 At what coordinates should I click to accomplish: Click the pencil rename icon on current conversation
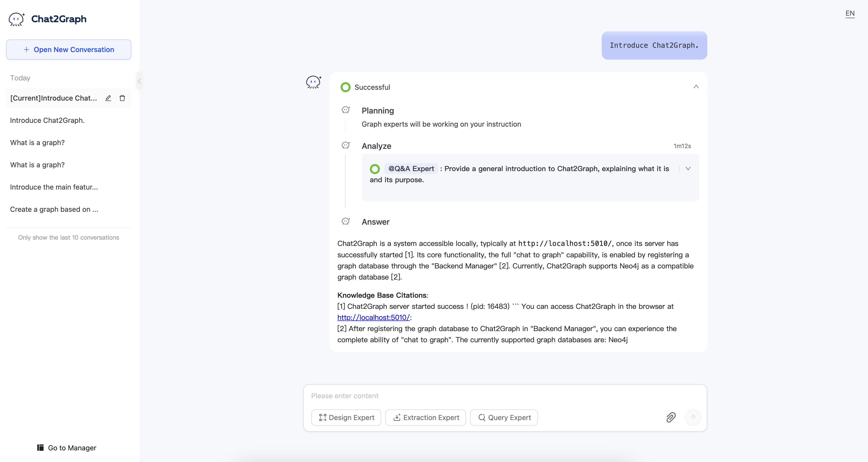point(108,98)
